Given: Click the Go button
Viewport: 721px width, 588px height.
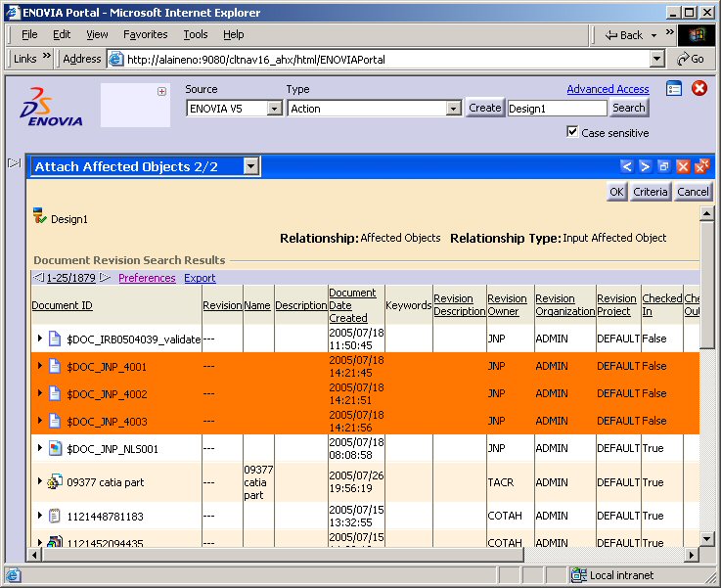Looking at the screenshot, I should point(691,59).
